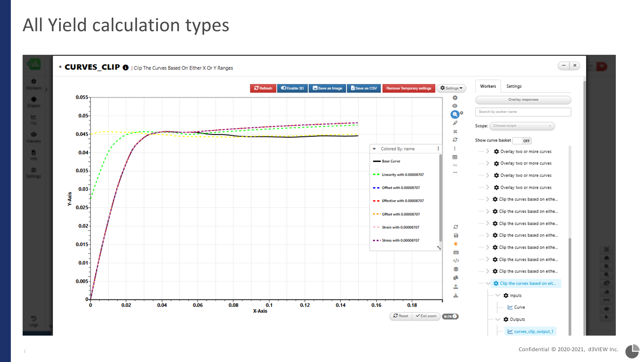Screen dimensions: 644x362
Task: Click the zoom magnifier icon beside the chart
Action: [x=455, y=114]
